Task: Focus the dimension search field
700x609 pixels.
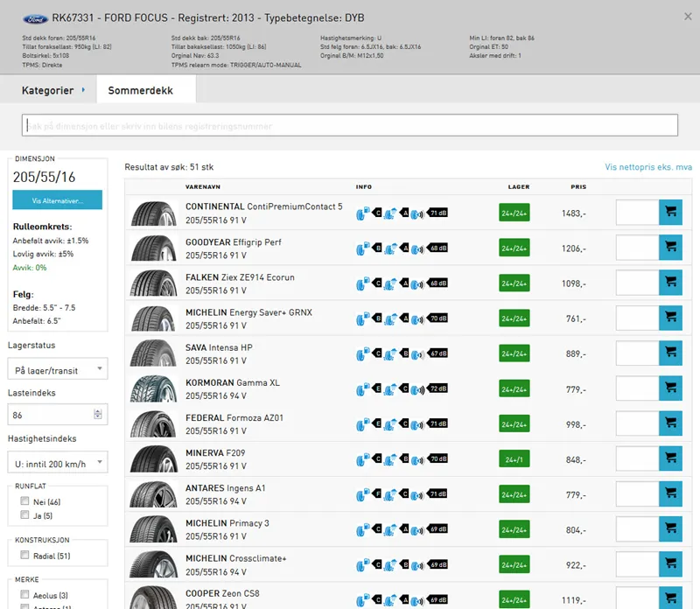Action: point(349,125)
